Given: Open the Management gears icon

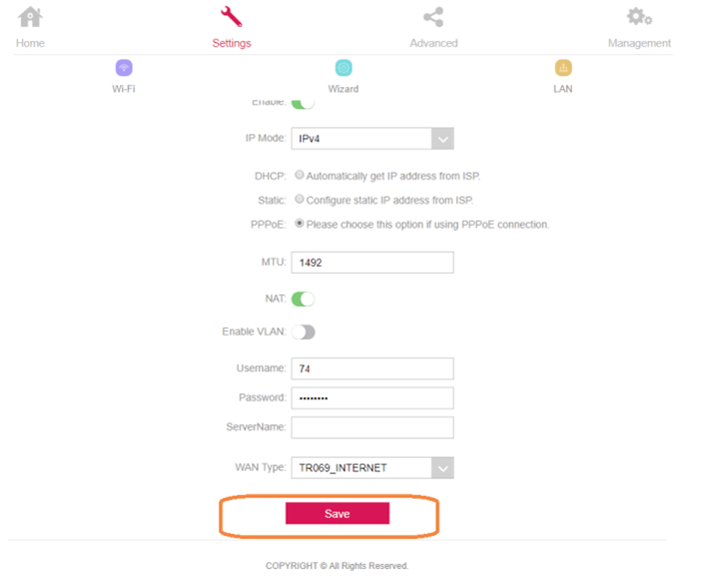Looking at the screenshot, I should click(x=639, y=17).
